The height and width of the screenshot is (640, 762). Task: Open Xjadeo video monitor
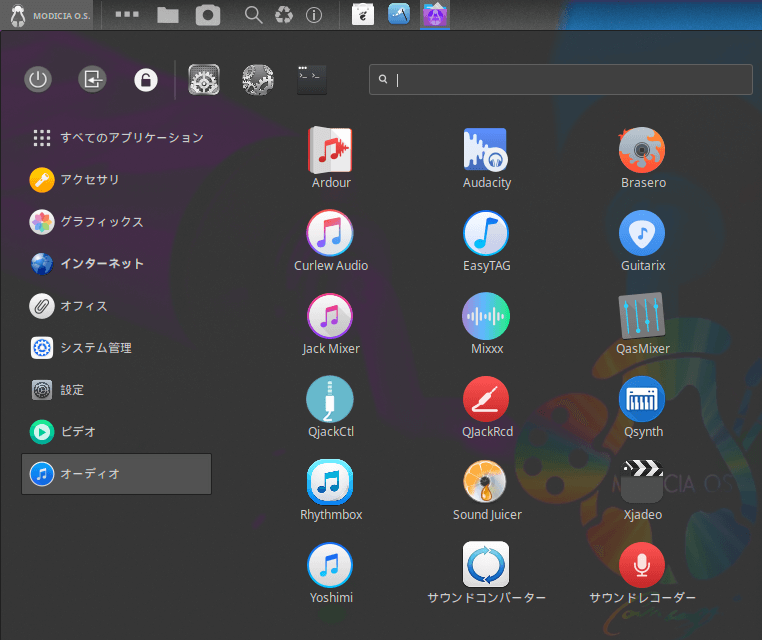coord(642,482)
